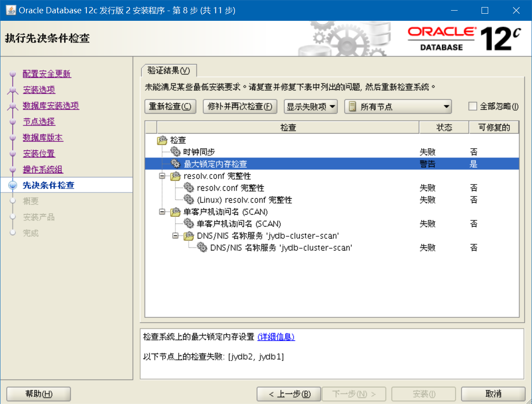532x404 pixels.
Task: Click gear icon beside 时钟同步 row
Action: [x=176, y=152]
